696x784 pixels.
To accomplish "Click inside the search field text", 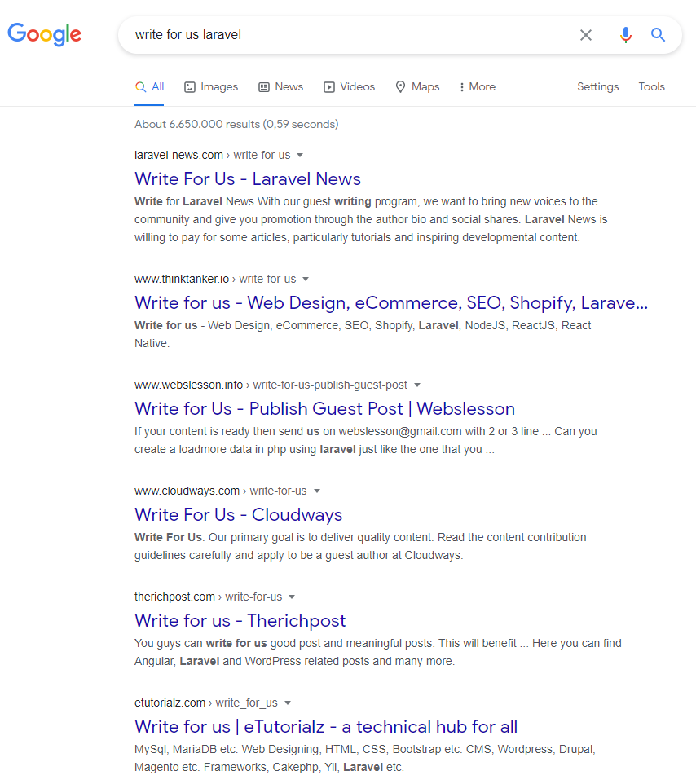I will (188, 35).
